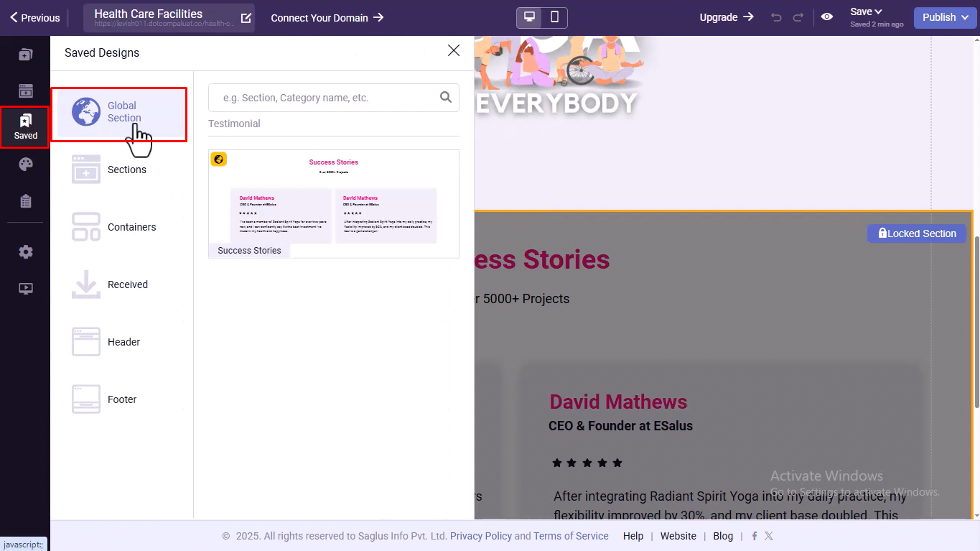
Task: Switch to desktop view
Action: tap(530, 17)
